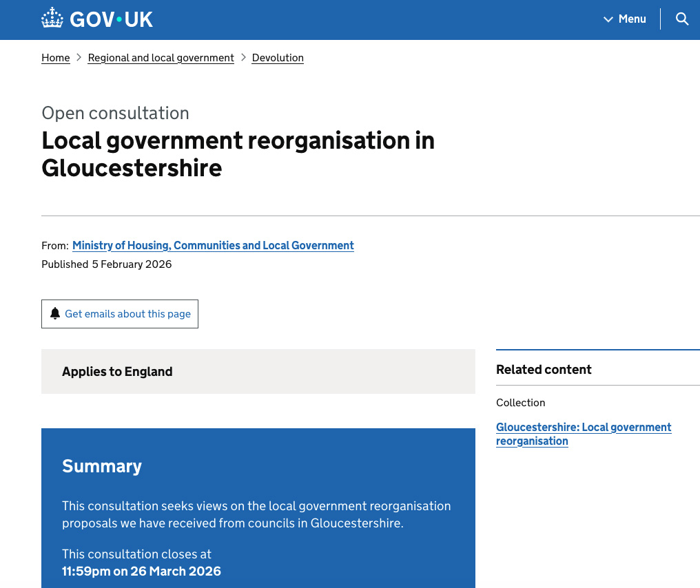Go to the Devolution breadcrumb link

pyautogui.click(x=278, y=58)
